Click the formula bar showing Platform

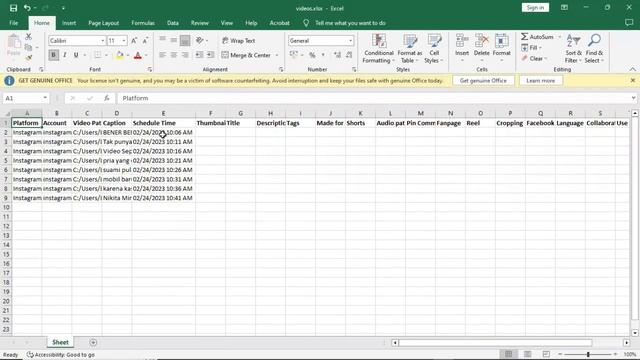coord(374,98)
